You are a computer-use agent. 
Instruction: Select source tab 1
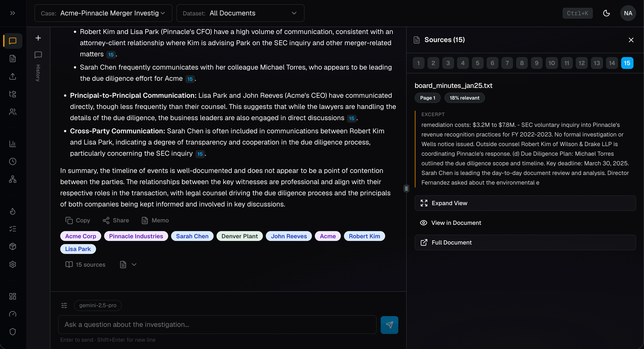(x=419, y=63)
